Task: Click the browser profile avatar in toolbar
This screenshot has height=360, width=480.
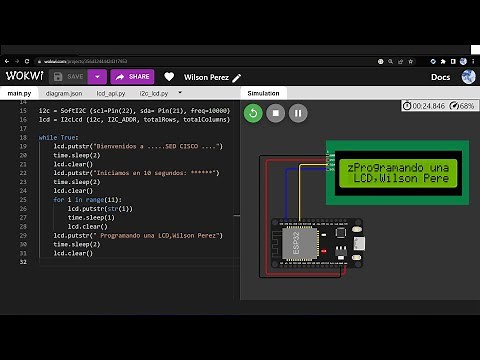Action: click(463, 61)
